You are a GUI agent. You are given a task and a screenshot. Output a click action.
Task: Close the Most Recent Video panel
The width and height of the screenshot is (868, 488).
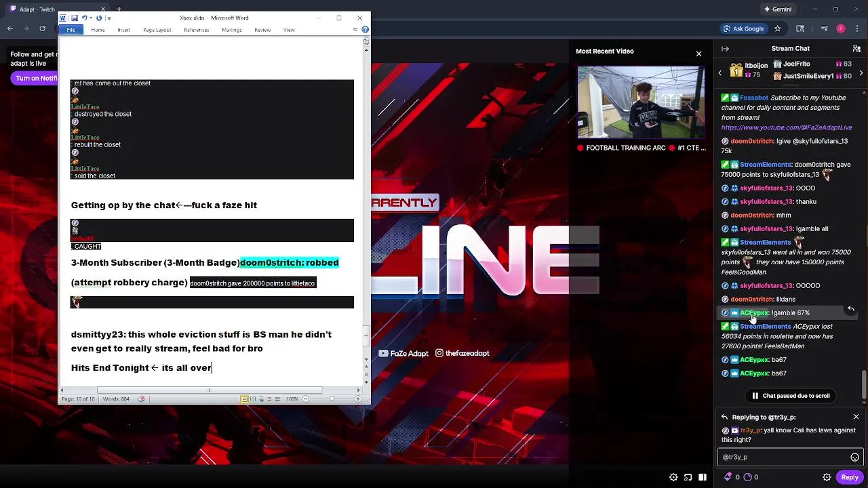coord(698,54)
